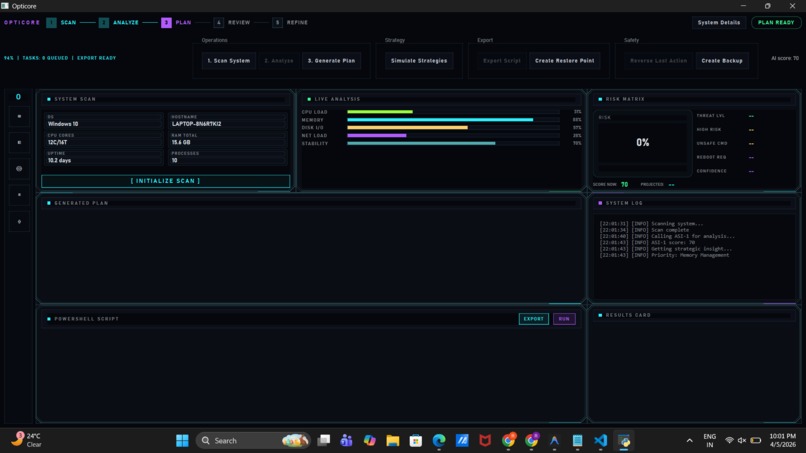Click the 'Scan complete' log line
Screen dimensions: 806x453
coord(644,230)
